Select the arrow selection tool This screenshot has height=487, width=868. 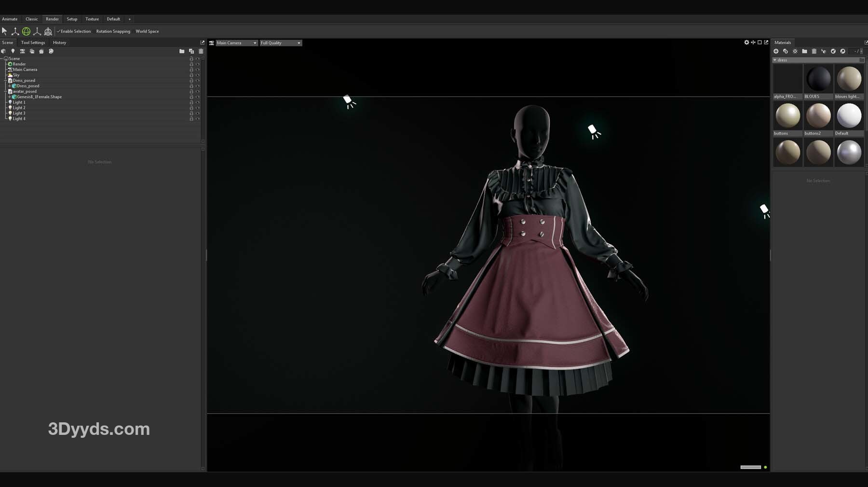[x=4, y=31]
